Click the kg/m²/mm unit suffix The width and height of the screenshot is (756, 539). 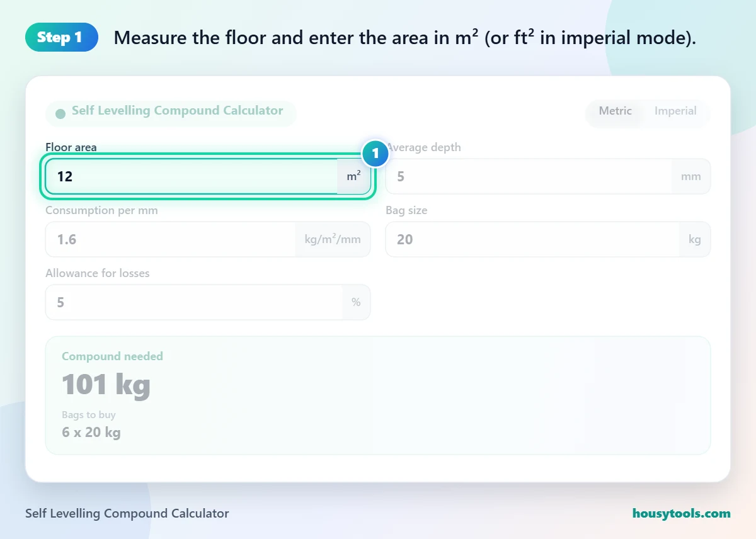(x=333, y=239)
